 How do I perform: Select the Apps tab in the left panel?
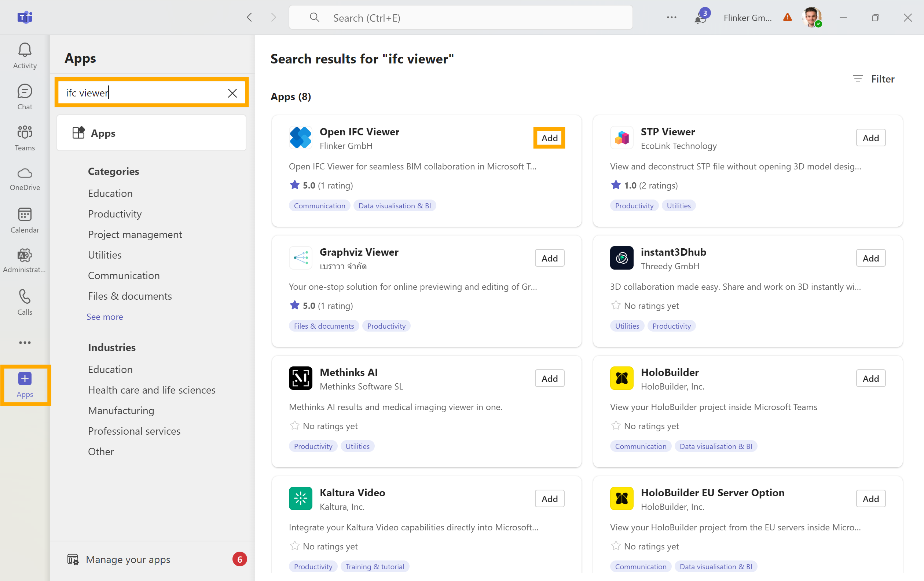click(151, 133)
